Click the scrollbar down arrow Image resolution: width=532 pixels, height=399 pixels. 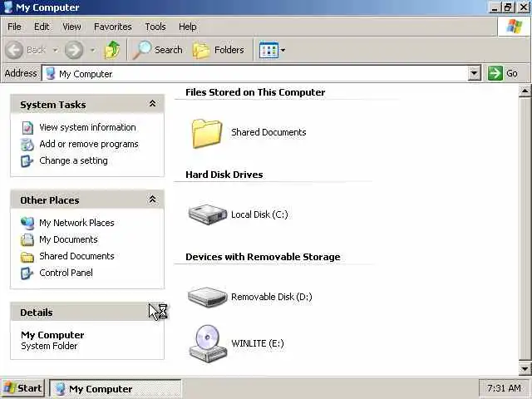click(525, 368)
